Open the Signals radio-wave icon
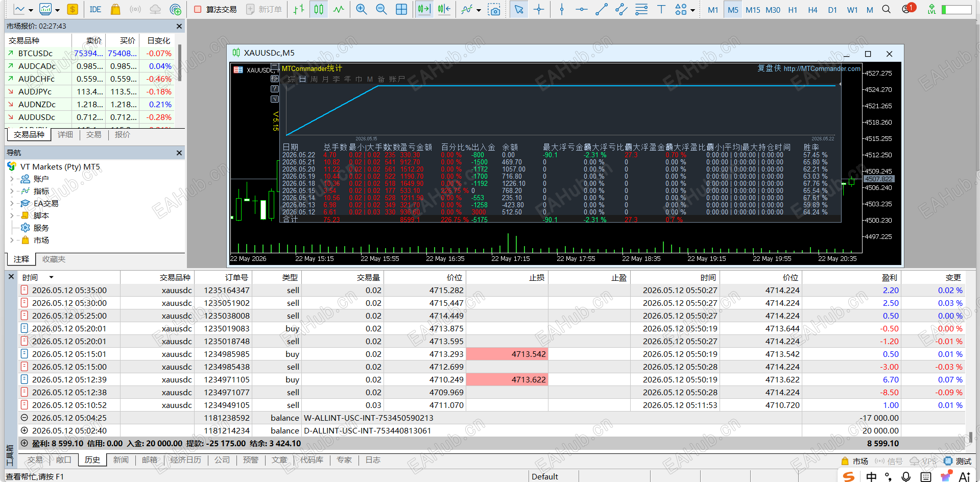 tap(135, 9)
